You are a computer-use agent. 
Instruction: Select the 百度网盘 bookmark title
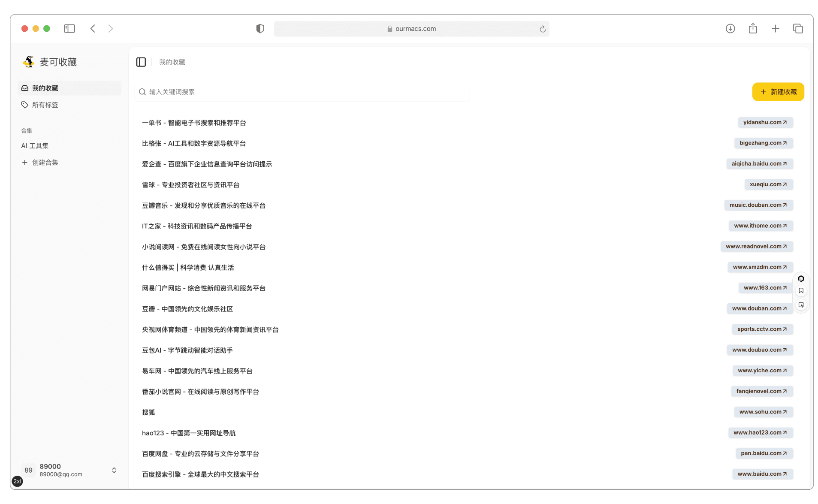(x=200, y=454)
